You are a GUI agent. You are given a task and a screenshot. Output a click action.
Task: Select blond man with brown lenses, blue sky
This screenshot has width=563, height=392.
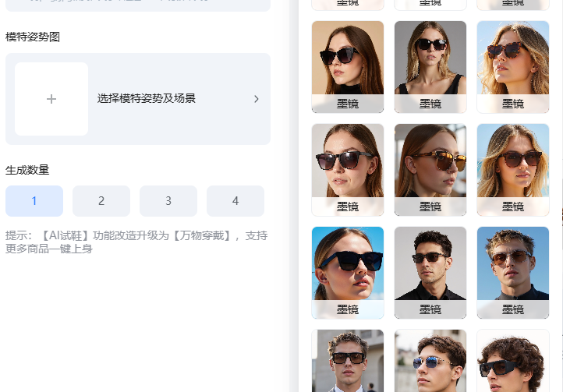point(512,264)
